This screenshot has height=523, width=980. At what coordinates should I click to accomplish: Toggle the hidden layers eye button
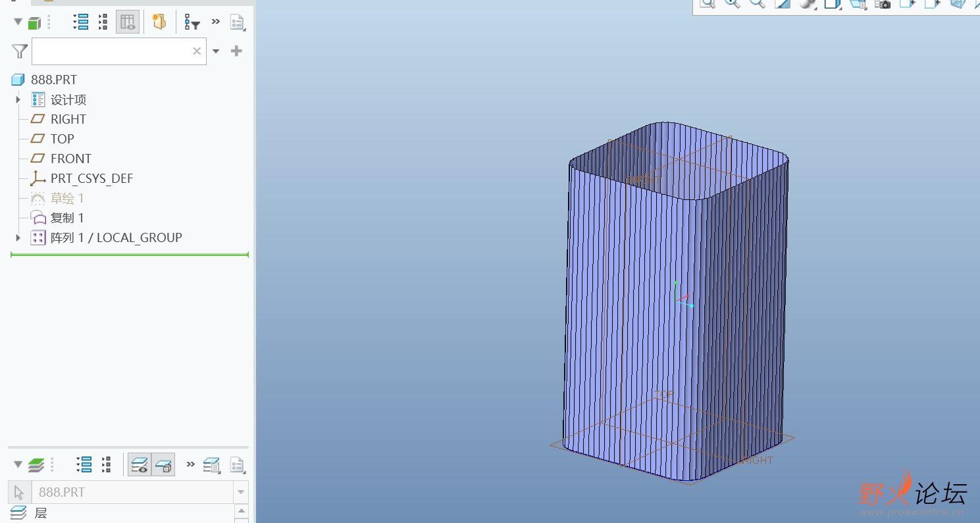tap(140, 464)
